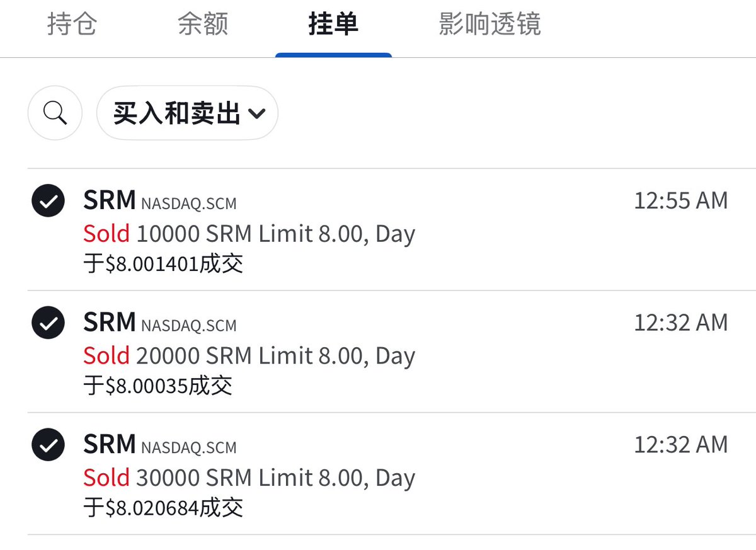The width and height of the screenshot is (756, 550).
Task: Open the Sold 30000 SRM Limit order
Action: pyautogui.click(x=378, y=474)
